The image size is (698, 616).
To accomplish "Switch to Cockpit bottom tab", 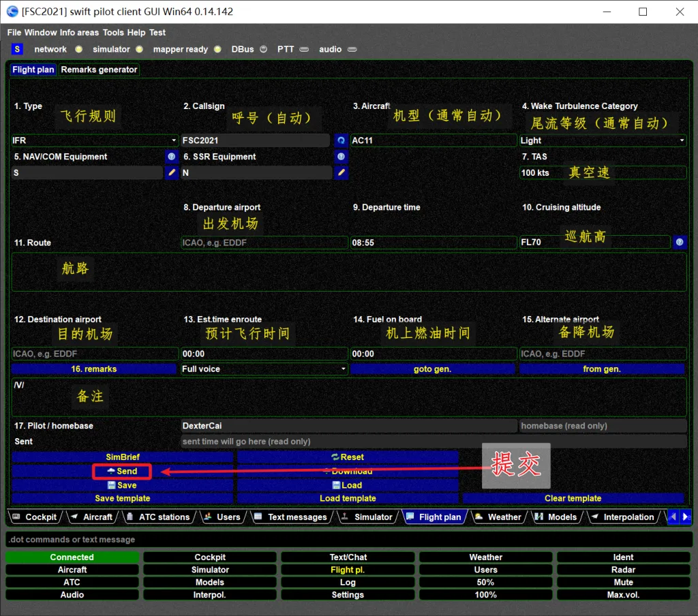I will [35, 517].
